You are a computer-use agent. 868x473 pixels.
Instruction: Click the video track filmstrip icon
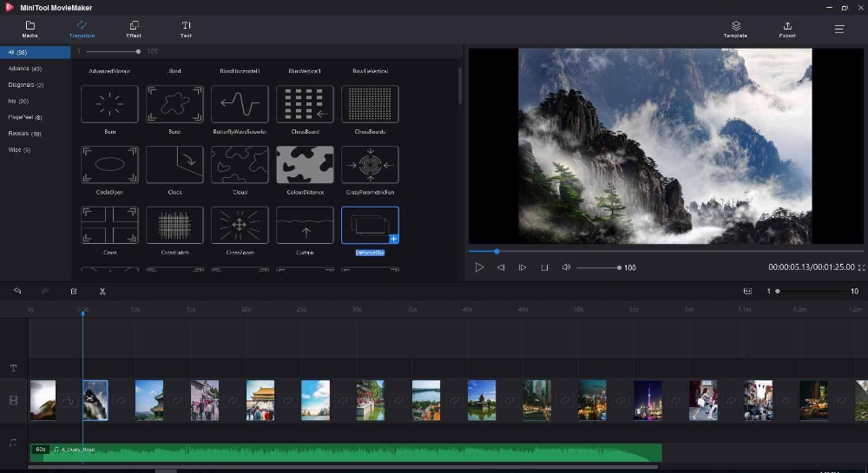(x=13, y=400)
